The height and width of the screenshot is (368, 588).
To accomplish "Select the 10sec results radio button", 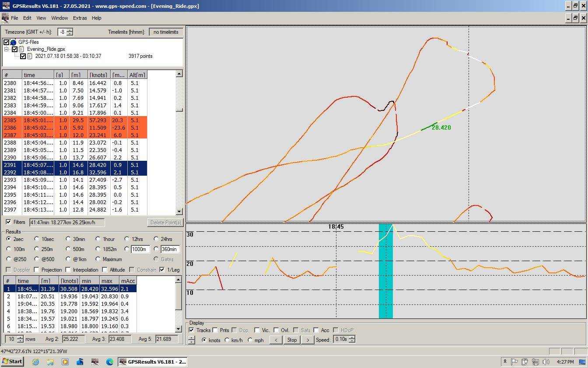I will pyautogui.click(x=36, y=239).
